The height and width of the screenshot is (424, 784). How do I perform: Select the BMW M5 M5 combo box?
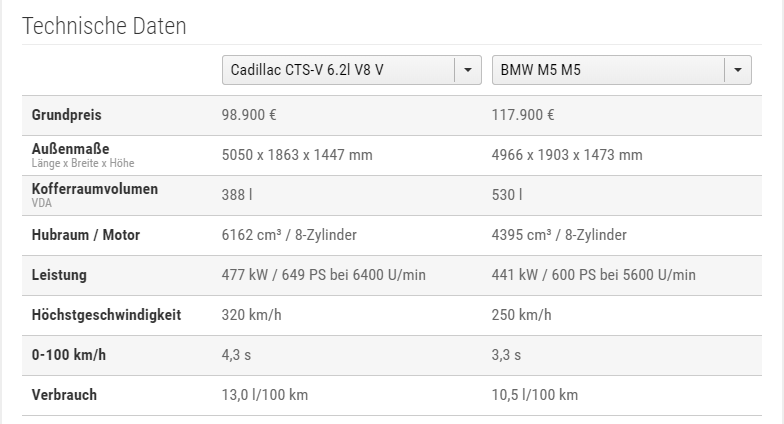point(622,70)
